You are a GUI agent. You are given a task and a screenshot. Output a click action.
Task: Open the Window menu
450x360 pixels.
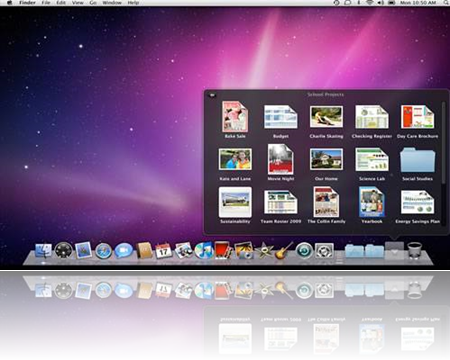[x=112, y=3]
